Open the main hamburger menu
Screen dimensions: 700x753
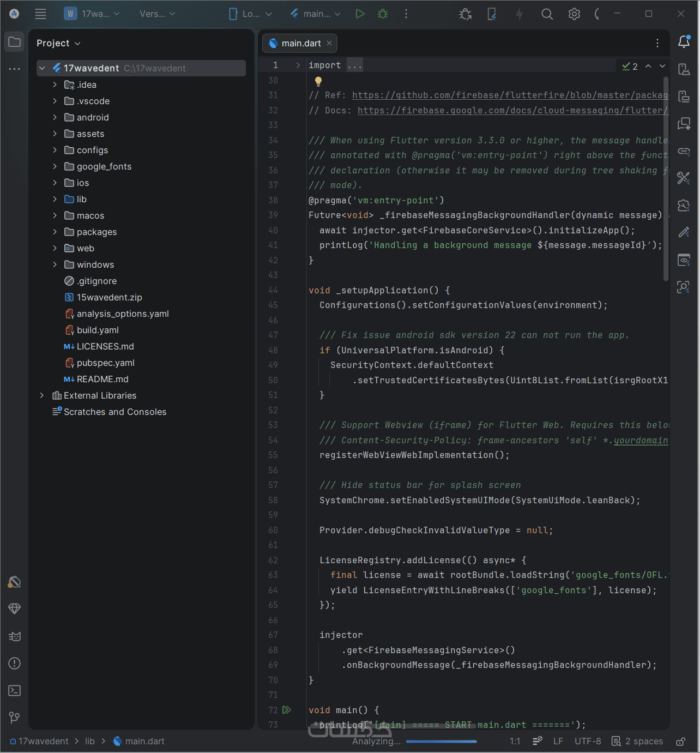[x=40, y=14]
